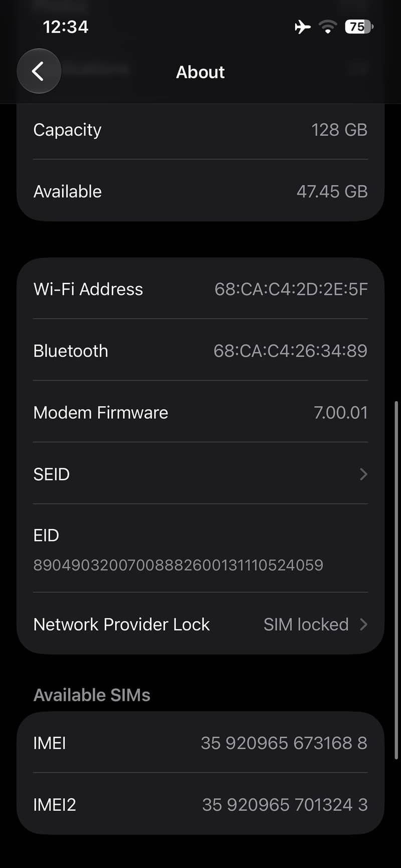Tap the SIM locked status text

tap(306, 624)
